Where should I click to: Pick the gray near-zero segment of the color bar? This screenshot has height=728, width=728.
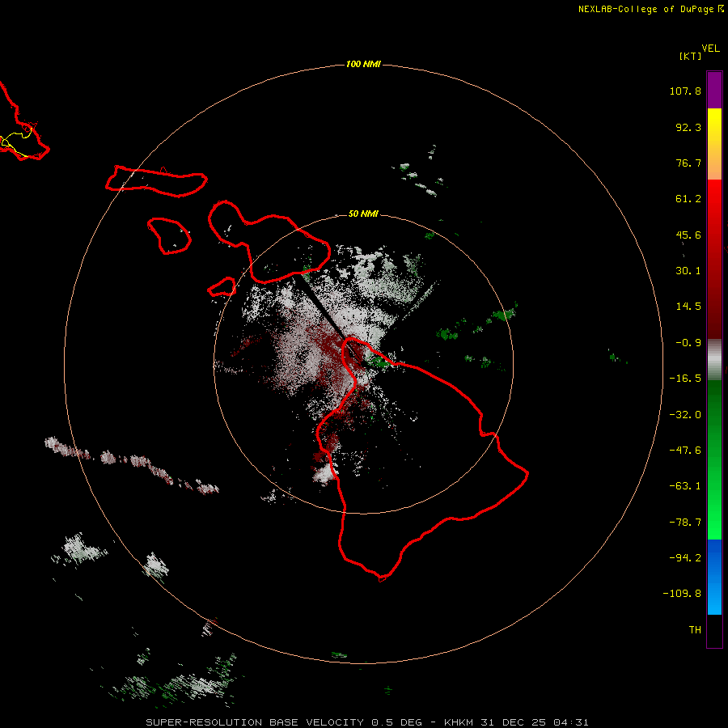(x=714, y=360)
